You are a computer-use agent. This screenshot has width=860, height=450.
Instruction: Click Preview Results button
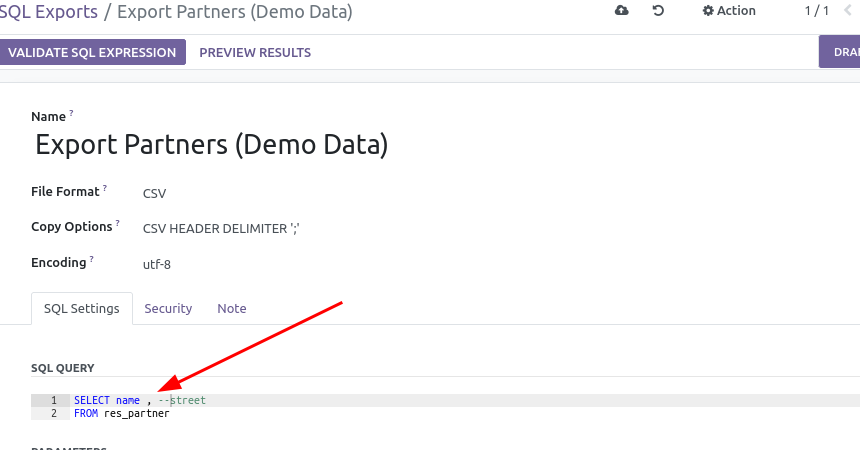coord(255,52)
